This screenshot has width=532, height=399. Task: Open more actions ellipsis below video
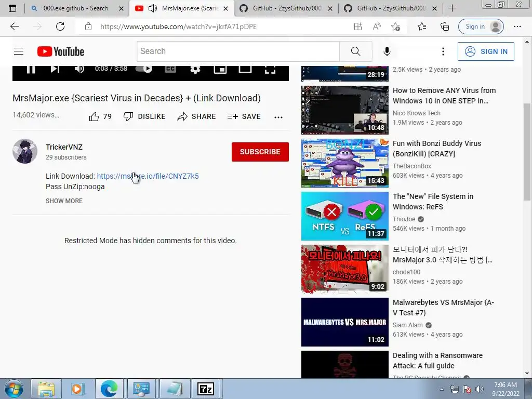(278, 117)
